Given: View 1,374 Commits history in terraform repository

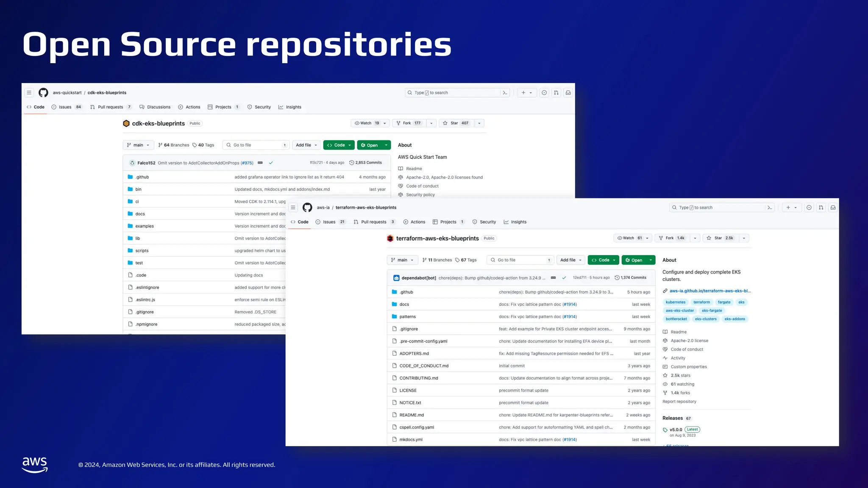Looking at the screenshot, I should click(630, 278).
